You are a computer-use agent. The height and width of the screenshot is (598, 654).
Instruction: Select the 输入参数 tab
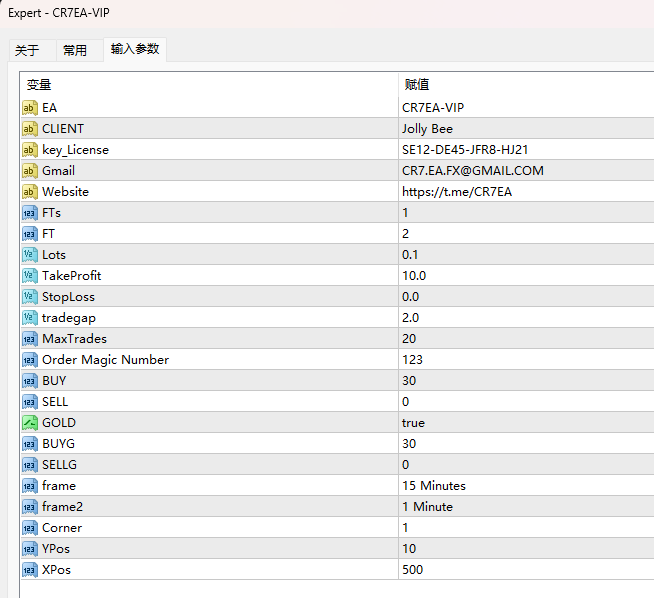135,49
